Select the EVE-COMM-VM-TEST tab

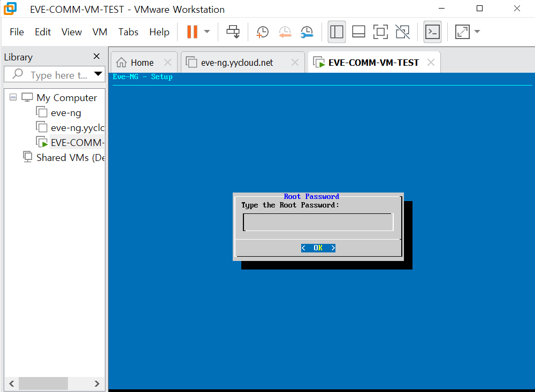tap(373, 63)
